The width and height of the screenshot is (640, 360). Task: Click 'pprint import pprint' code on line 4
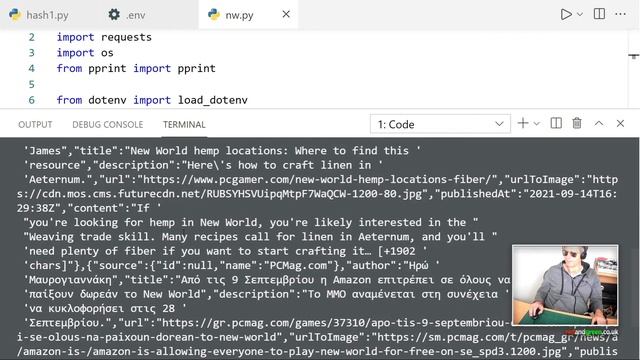152,68
